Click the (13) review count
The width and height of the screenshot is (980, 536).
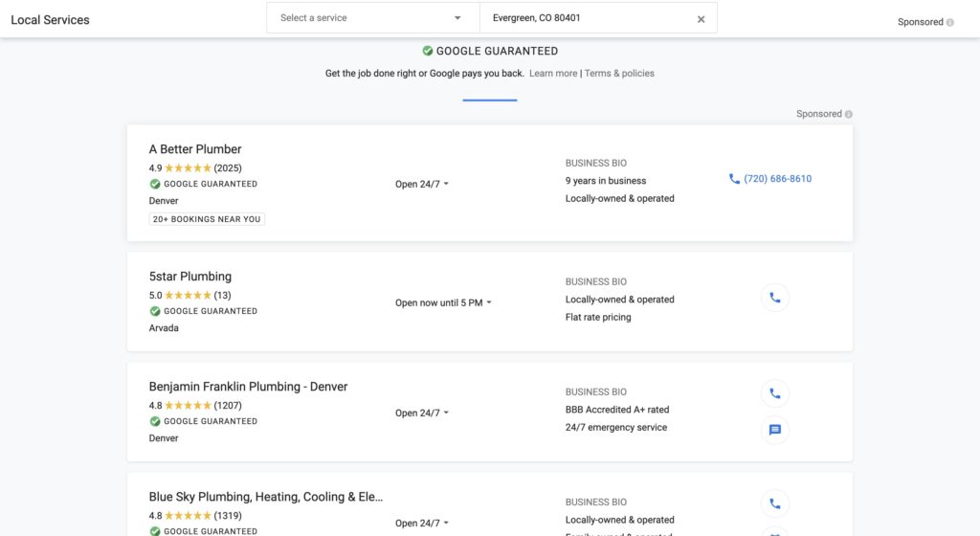(222, 296)
